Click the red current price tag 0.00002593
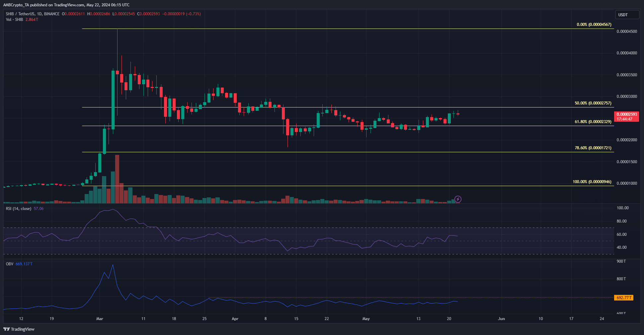644x335 pixels. 627,116
